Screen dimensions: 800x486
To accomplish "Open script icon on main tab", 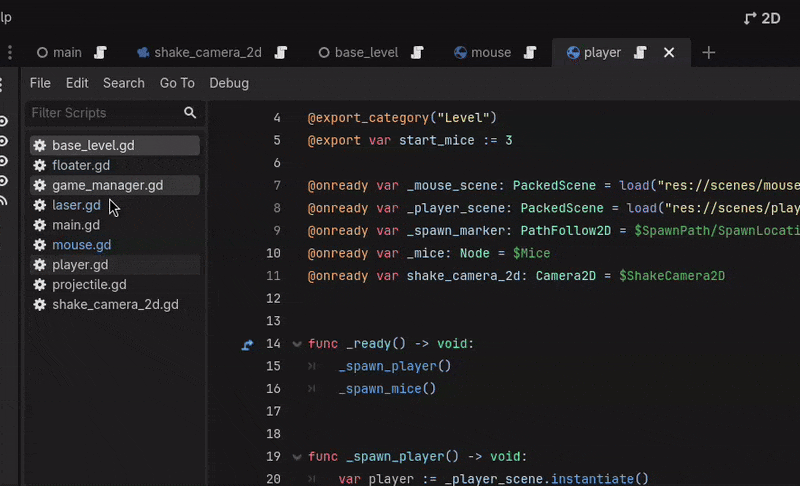I will click(101, 53).
